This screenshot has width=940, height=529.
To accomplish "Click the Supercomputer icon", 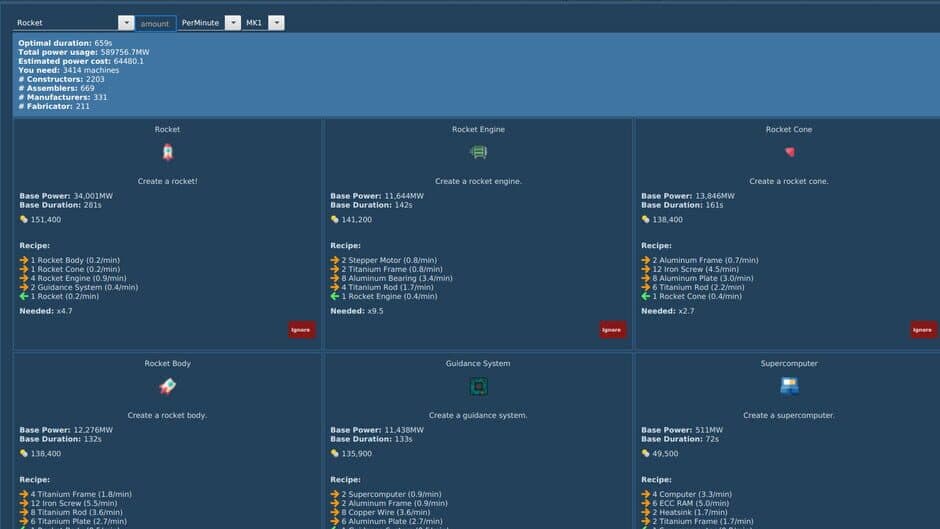I will [x=789, y=386].
